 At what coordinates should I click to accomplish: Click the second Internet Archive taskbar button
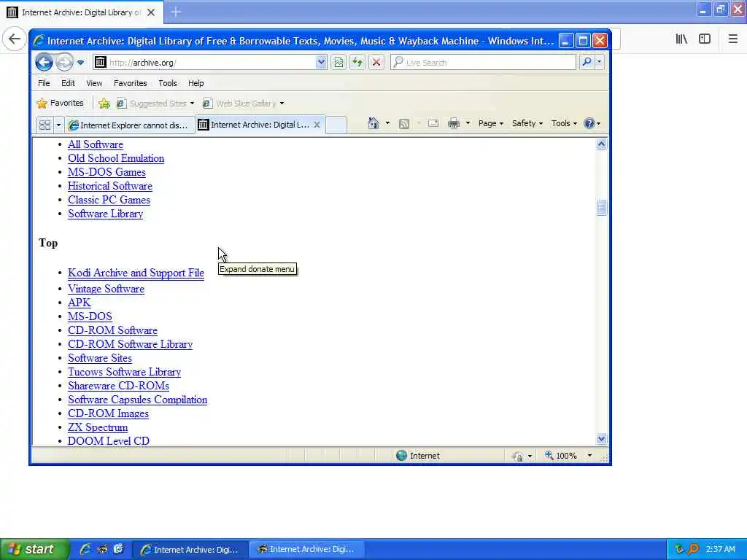[x=306, y=550]
